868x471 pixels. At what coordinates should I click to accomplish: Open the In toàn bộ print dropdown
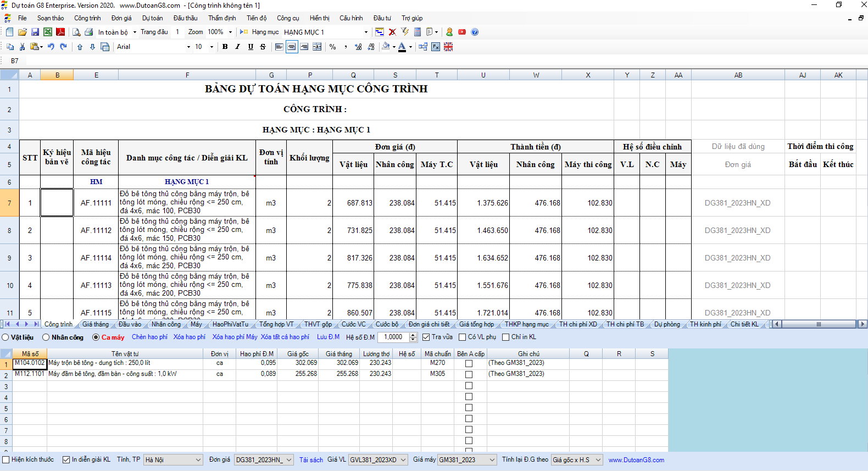point(135,32)
